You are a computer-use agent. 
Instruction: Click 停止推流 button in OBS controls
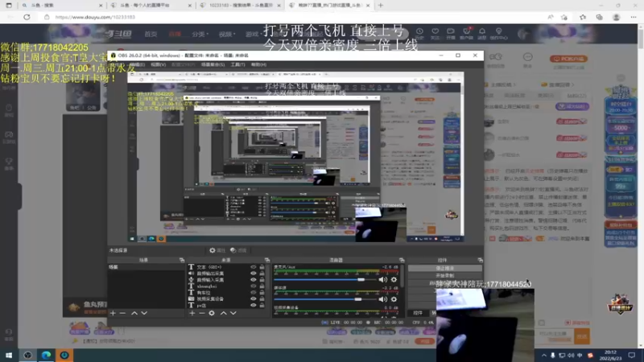pyautogui.click(x=445, y=269)
